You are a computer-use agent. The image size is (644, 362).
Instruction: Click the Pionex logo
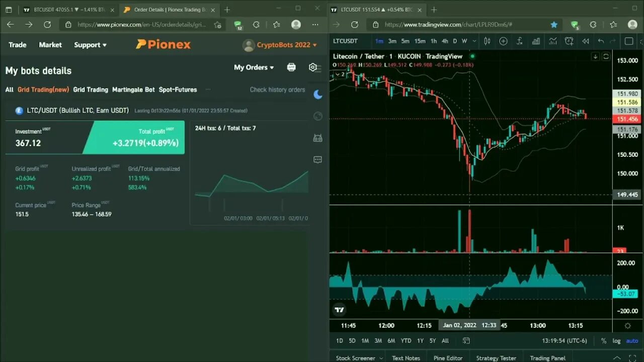click(164, 45)
